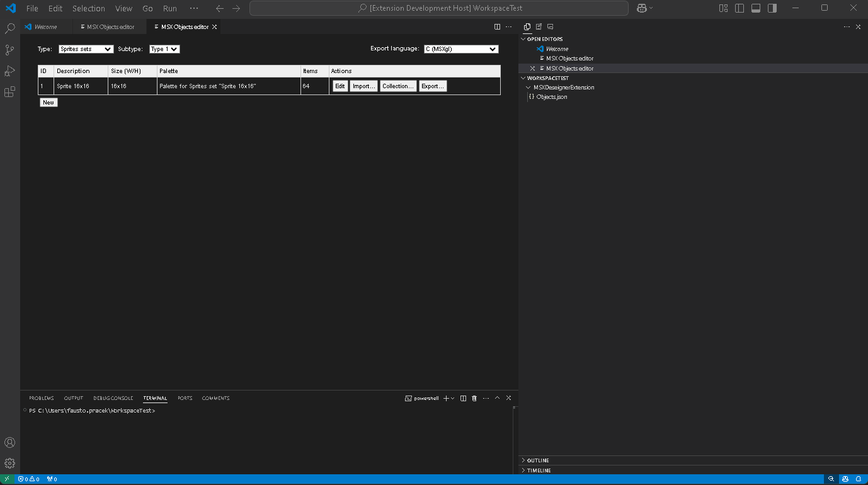
Task: Split the terminal panel
Action: coord(463,398)
